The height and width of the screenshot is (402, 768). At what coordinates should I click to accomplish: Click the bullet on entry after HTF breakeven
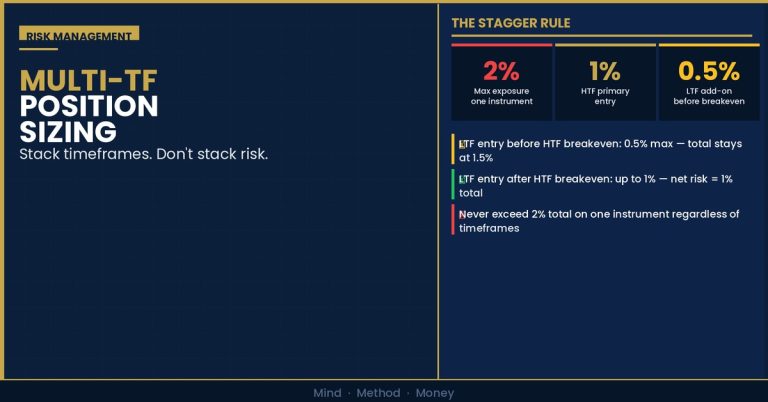596,186
